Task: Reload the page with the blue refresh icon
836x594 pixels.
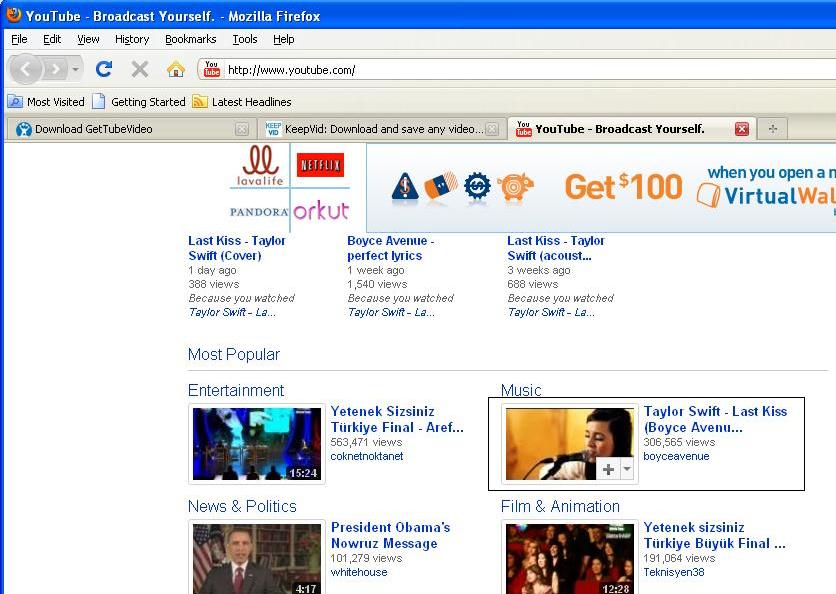Action: tap(104, 69)
